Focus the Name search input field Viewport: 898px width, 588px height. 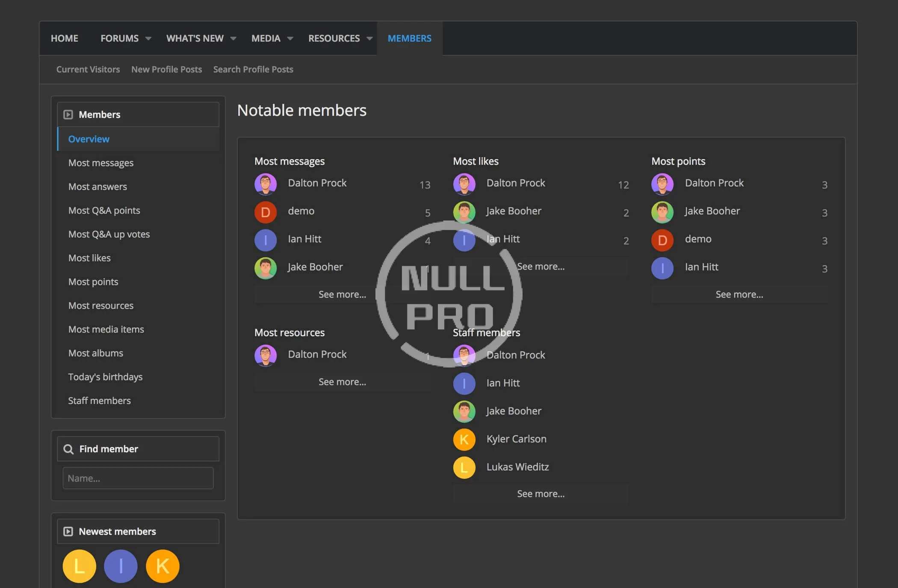[x=138, y=478]
